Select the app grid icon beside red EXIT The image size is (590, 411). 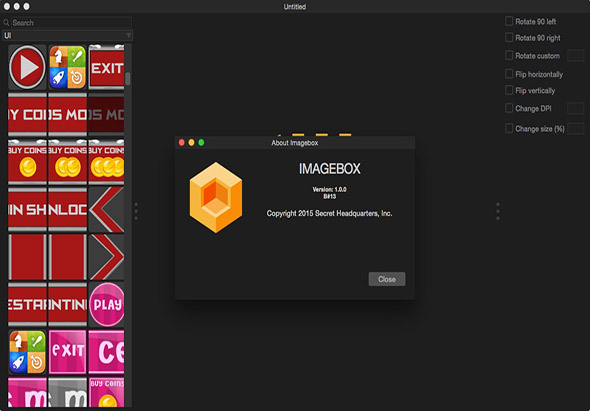67,67
